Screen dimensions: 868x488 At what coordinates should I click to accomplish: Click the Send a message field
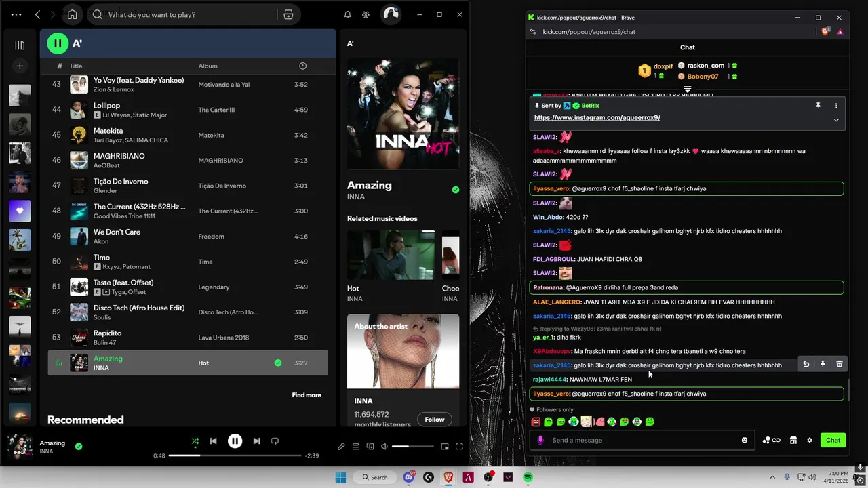click(643, 440)
